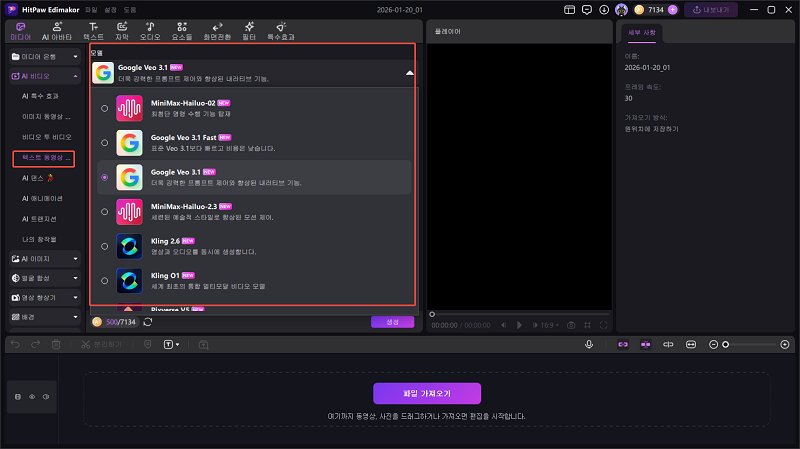Click the export button in title bar

[711, 10]
